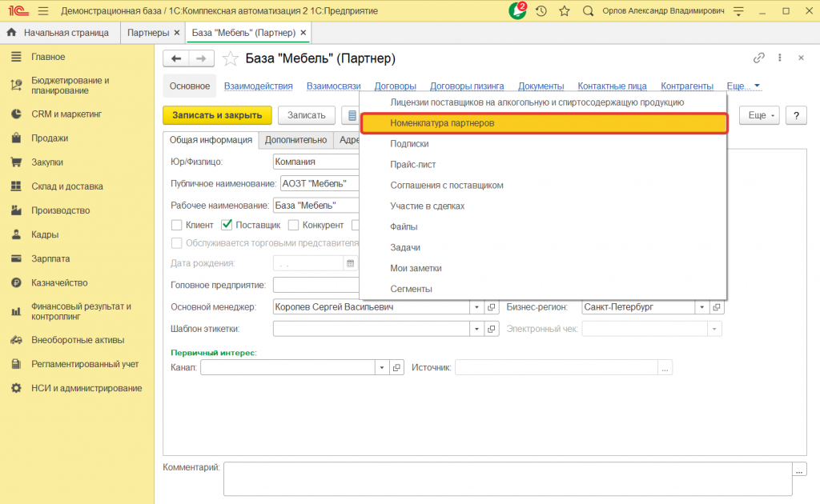This screenshot has width=820, height=504.
Task: Open the Продажи section in sidebar
Action: [50, 138]
